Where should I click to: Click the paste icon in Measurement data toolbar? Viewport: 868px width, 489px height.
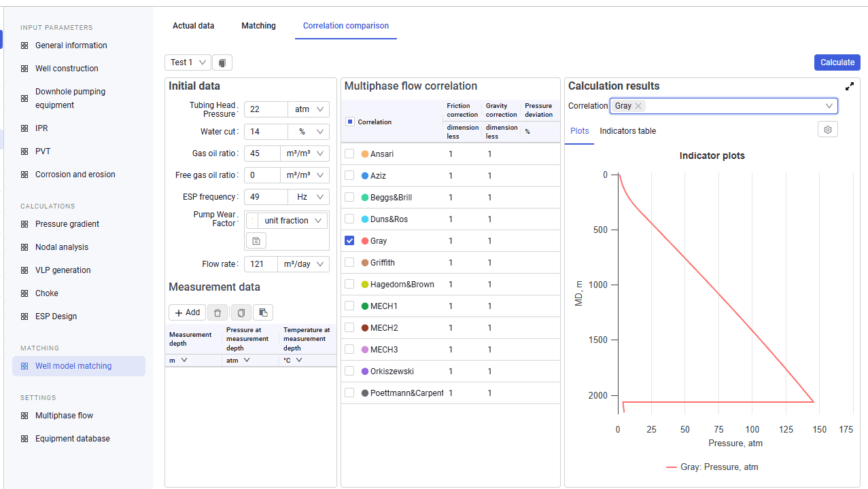(263, 312)
